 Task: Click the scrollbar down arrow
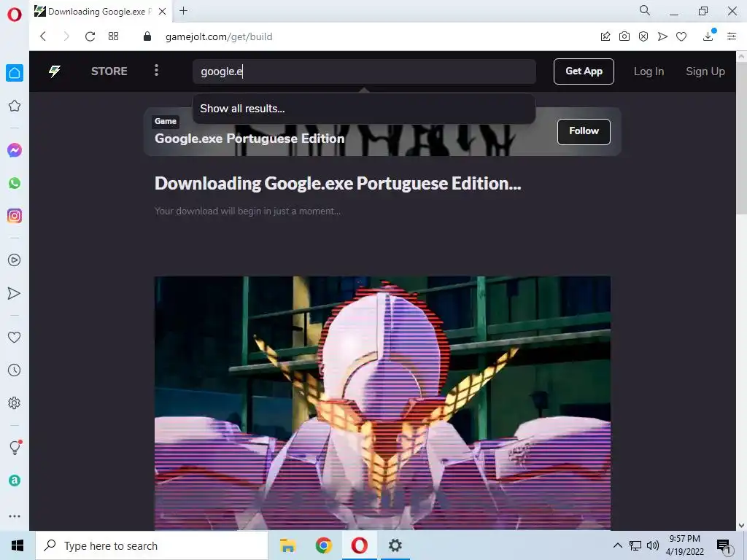coord(741,525)
